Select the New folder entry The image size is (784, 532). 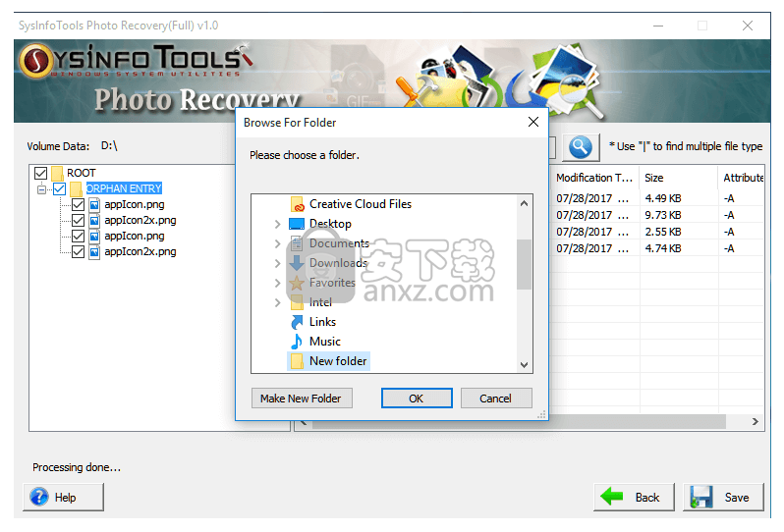tap(338, 361)
